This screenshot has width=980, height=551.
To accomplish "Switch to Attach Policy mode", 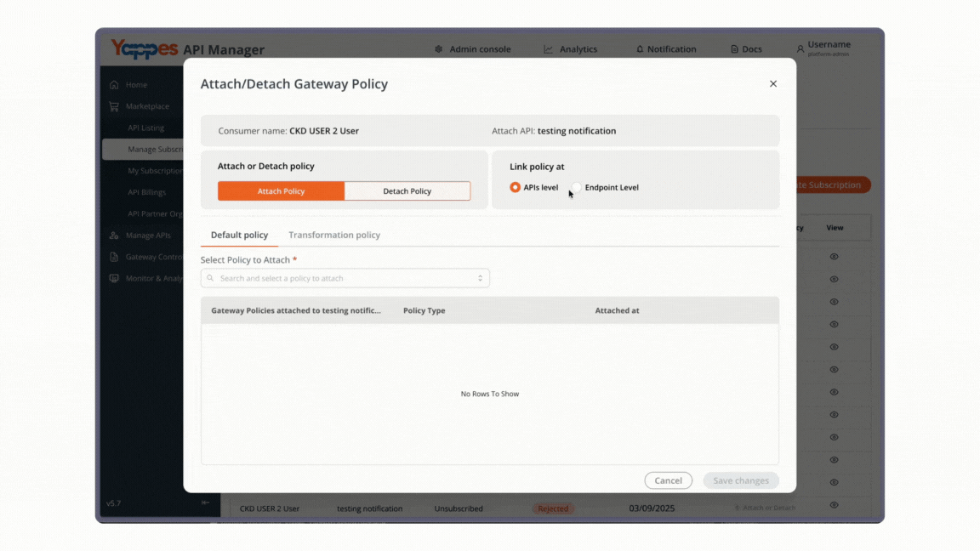I will [282, 191].
